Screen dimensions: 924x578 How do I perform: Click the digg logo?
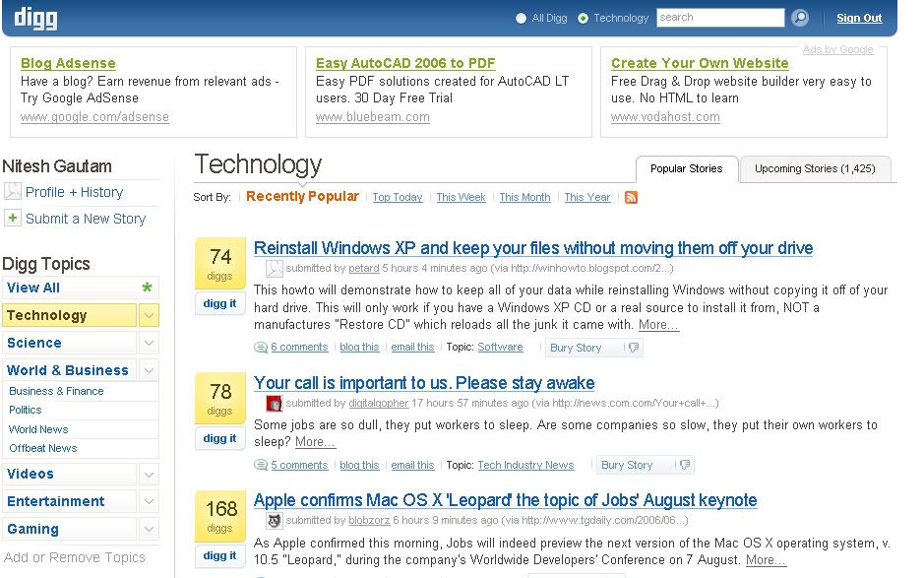(x=36, y=18)
